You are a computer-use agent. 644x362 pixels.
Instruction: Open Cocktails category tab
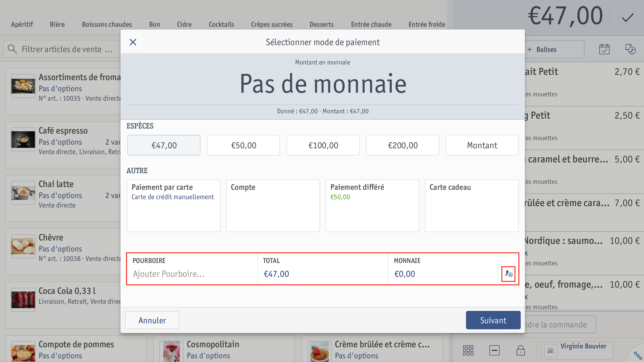(x=221, y=24)
